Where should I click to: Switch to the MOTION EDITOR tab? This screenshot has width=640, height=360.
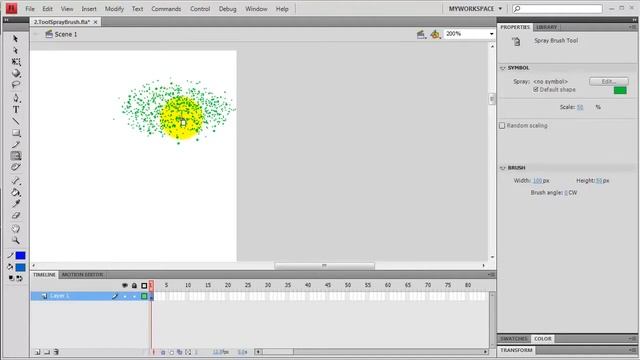tap(82, 275)
